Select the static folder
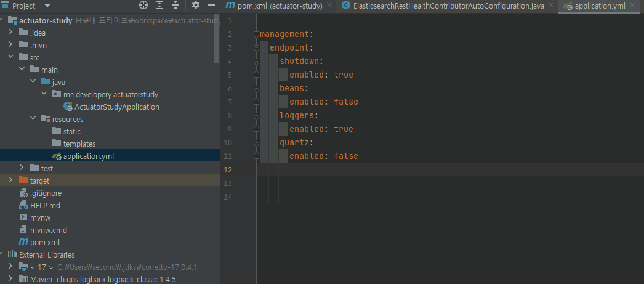This screenshot has height=284, width=644. [72, 131]
